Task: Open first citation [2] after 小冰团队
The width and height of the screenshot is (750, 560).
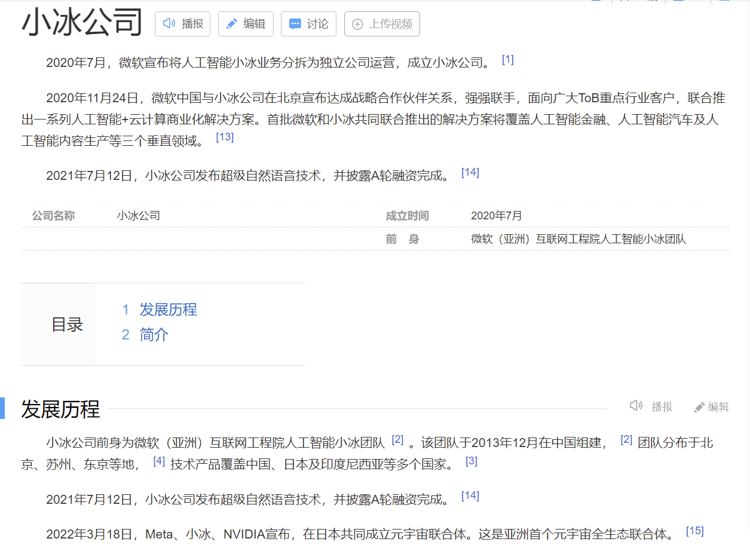Action: pos(397,440)
